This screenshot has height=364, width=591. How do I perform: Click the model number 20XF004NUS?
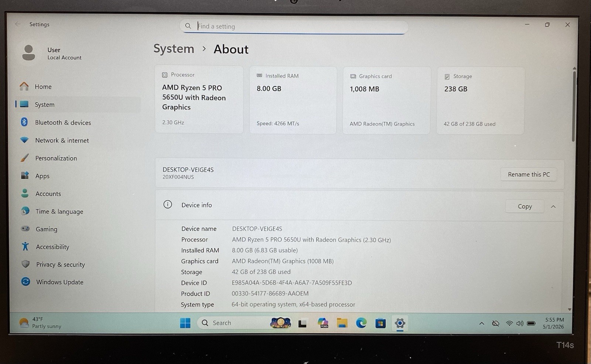tap(178, 177)
